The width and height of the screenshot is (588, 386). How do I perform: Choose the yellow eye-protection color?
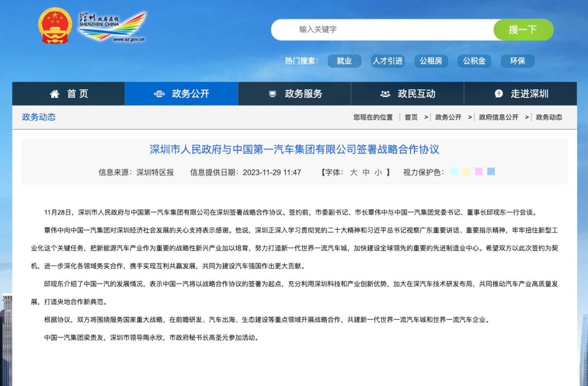pos(467,171)
